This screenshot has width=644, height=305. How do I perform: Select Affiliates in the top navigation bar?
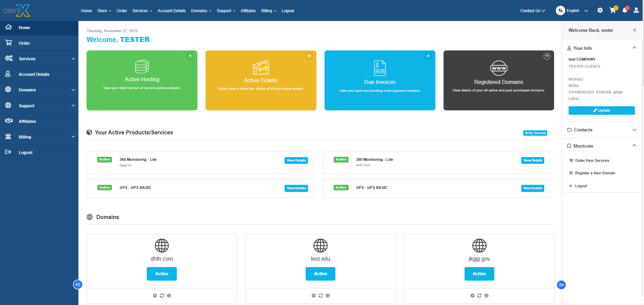point(248,11)
